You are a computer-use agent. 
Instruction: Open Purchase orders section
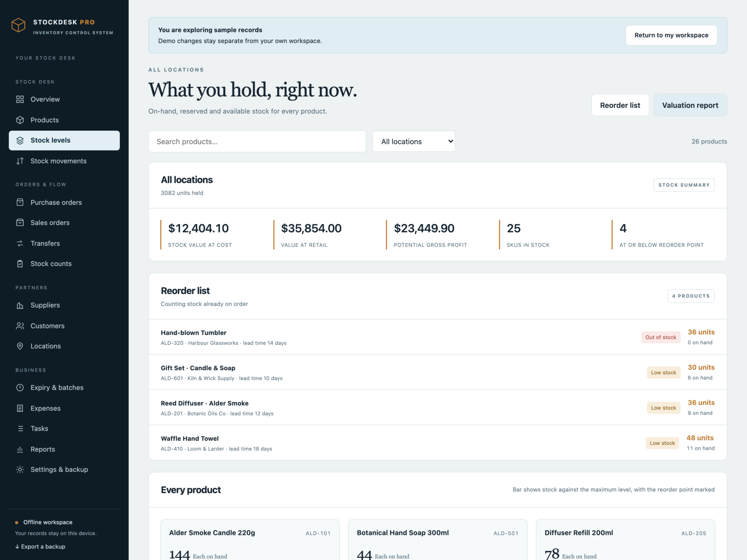click(64, 202)
